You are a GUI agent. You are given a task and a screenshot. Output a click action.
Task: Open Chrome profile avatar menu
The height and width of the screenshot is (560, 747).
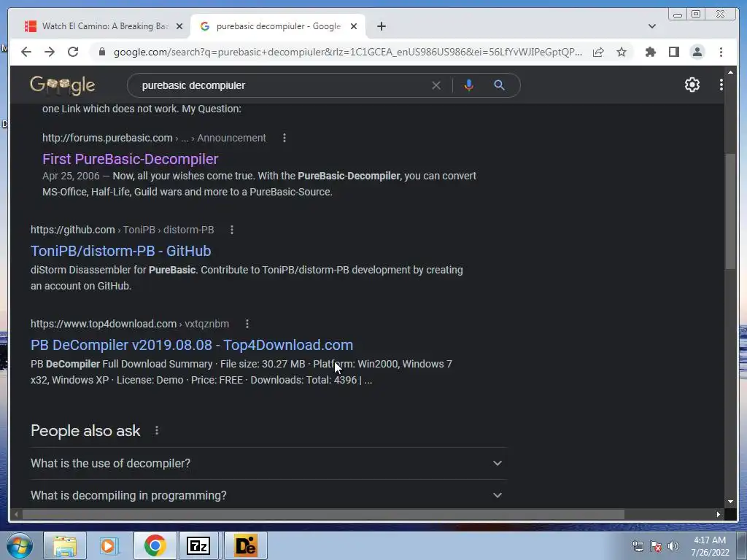(x=697, y=52)
